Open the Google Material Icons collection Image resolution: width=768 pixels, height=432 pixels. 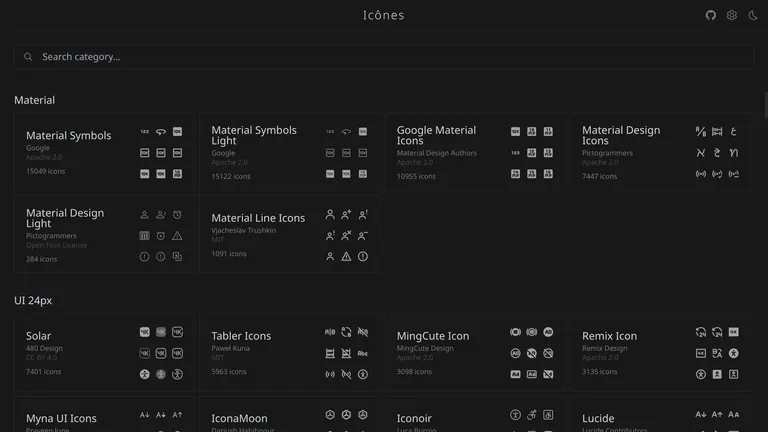(x=475, y=152)
